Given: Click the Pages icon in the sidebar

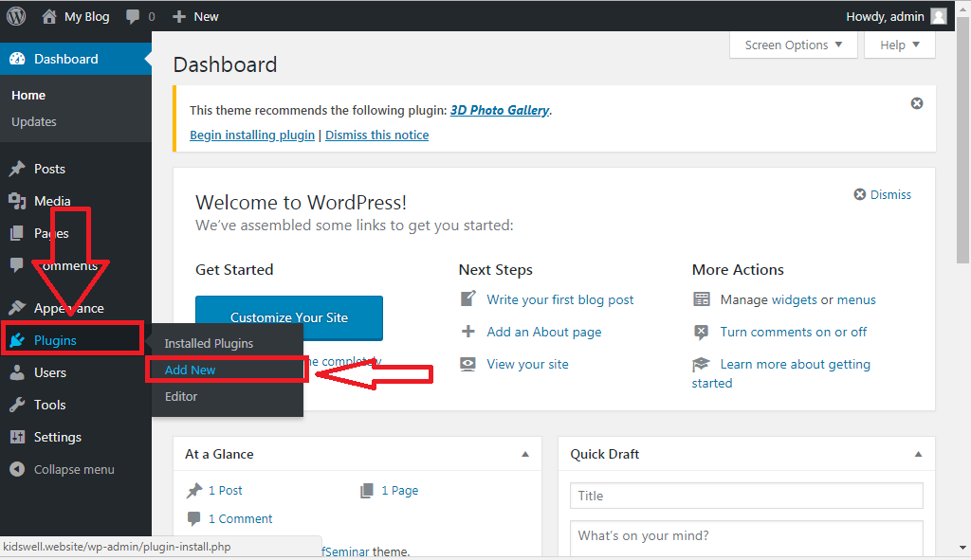Looking at the screenshot, I should point(16,232).
